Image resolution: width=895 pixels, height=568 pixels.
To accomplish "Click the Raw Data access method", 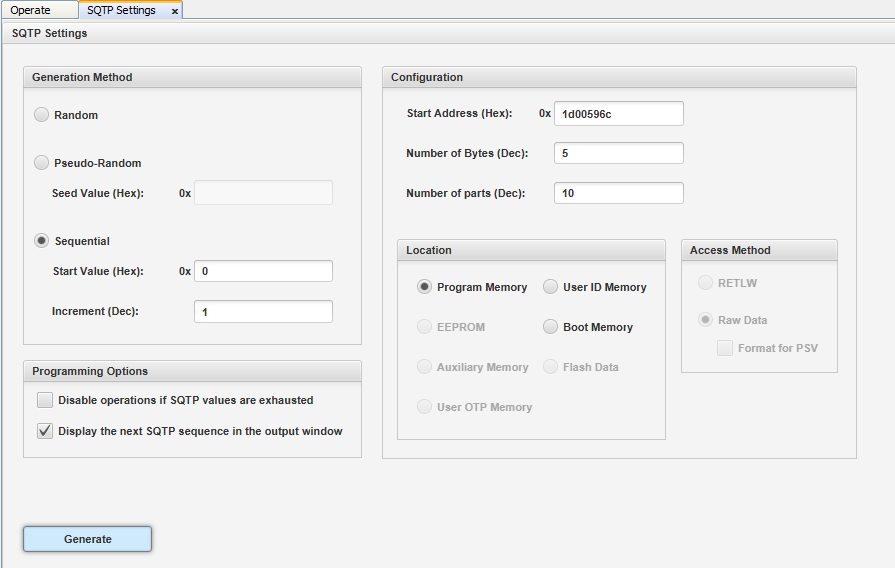I will (x=706, y=320).
